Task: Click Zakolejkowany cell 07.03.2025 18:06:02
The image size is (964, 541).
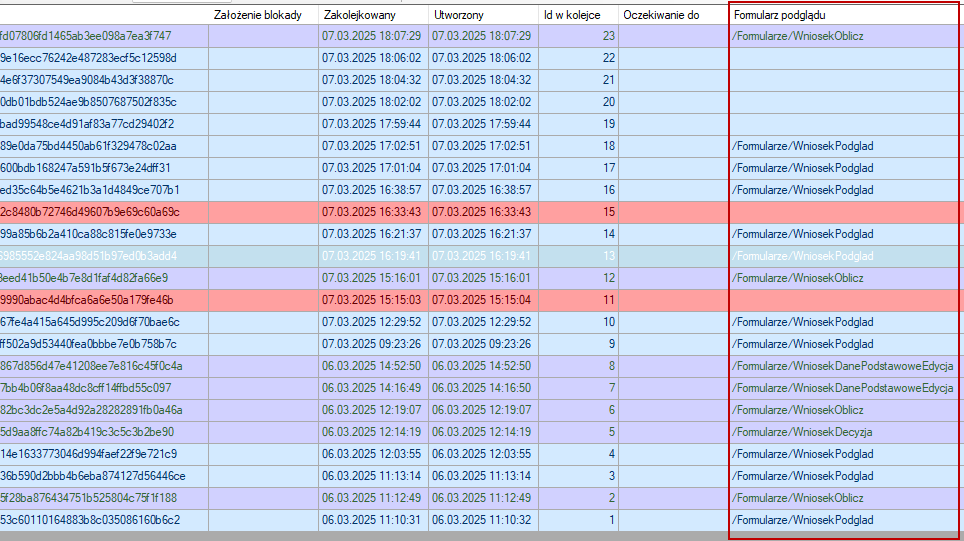Action: [x=373, y=58]
